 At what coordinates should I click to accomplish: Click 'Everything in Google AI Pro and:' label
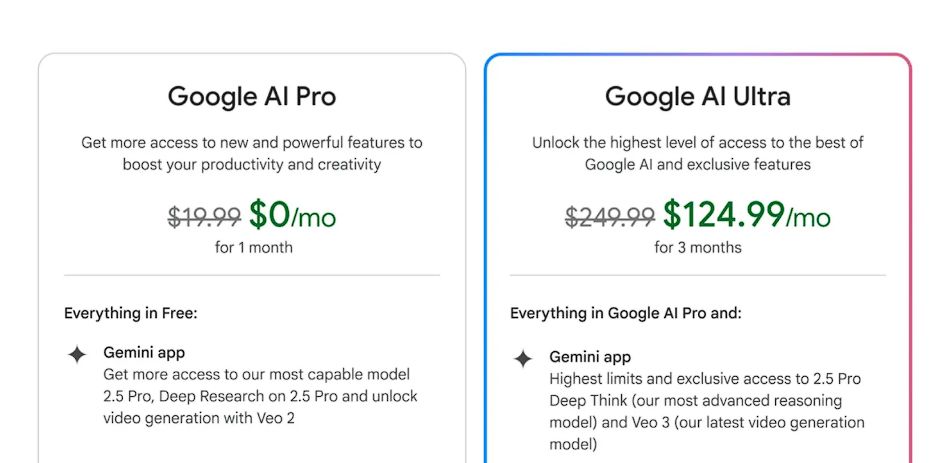pos(626,313)
